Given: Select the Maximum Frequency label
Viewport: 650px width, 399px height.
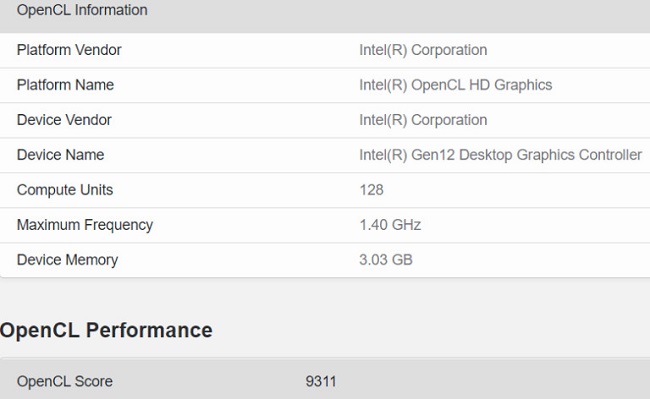Looking at the screenshot, I should pos(85,225).
